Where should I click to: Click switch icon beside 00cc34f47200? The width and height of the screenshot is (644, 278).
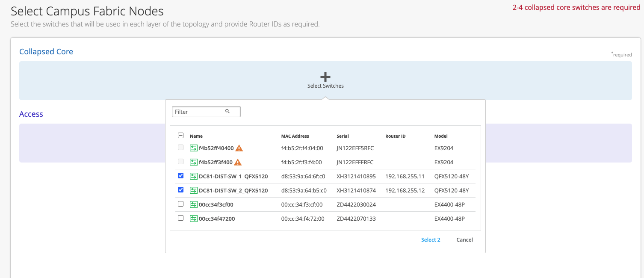tap(194, 219)
